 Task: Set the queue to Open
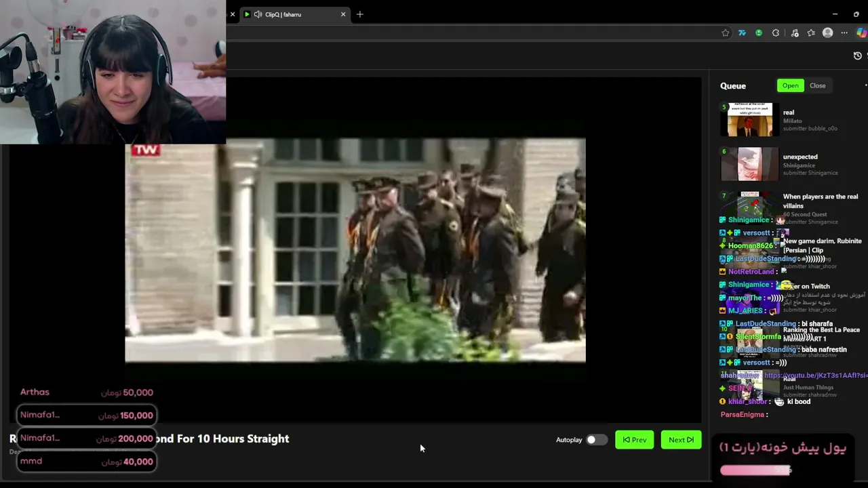(790, 85)
